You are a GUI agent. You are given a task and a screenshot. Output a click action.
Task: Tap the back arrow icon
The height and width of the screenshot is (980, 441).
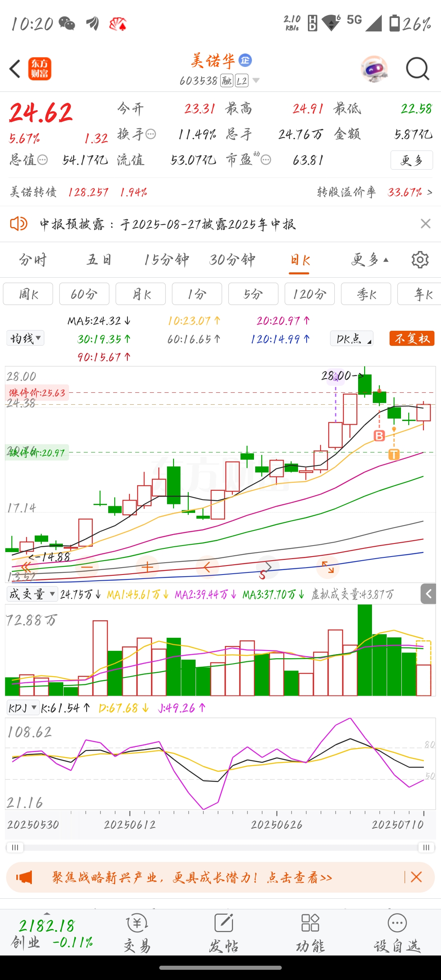point(15,69)
